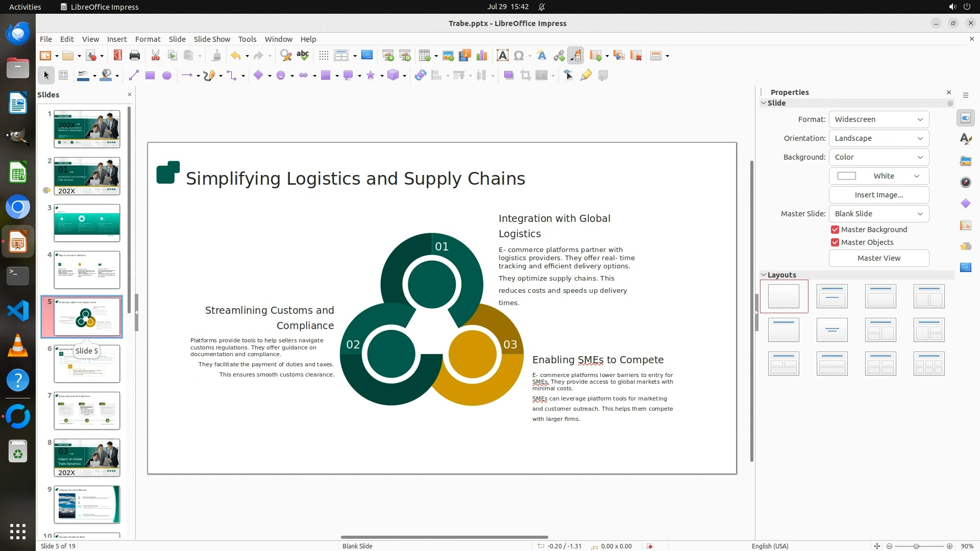Viewport: 980px width, 551px height.
Task: Click the Crop image tool icon
Action: pos(525,76)
